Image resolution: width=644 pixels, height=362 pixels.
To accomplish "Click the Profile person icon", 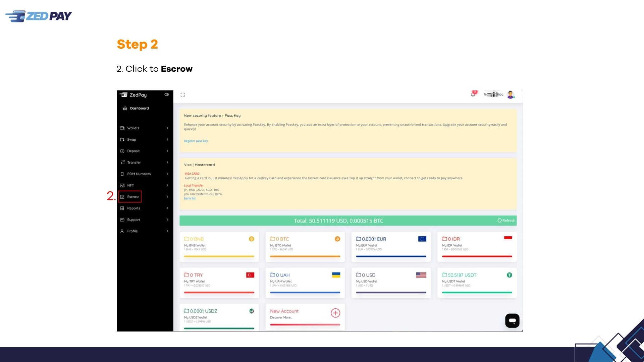I will pyautogui.click(x=122, y=231).
